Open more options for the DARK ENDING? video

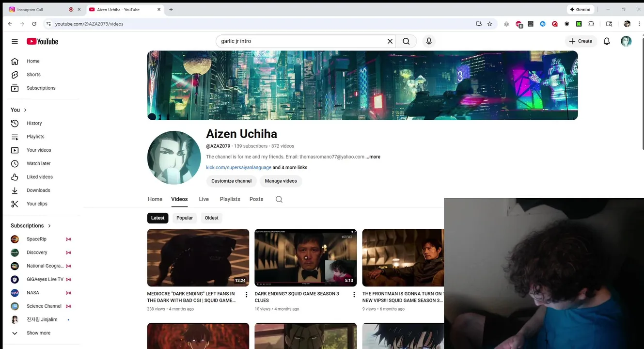coord(354,295)
